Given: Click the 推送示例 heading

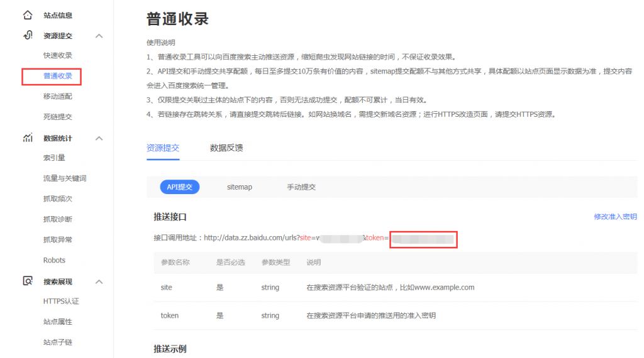Looking at the screenshot, I should pos(170,349).
